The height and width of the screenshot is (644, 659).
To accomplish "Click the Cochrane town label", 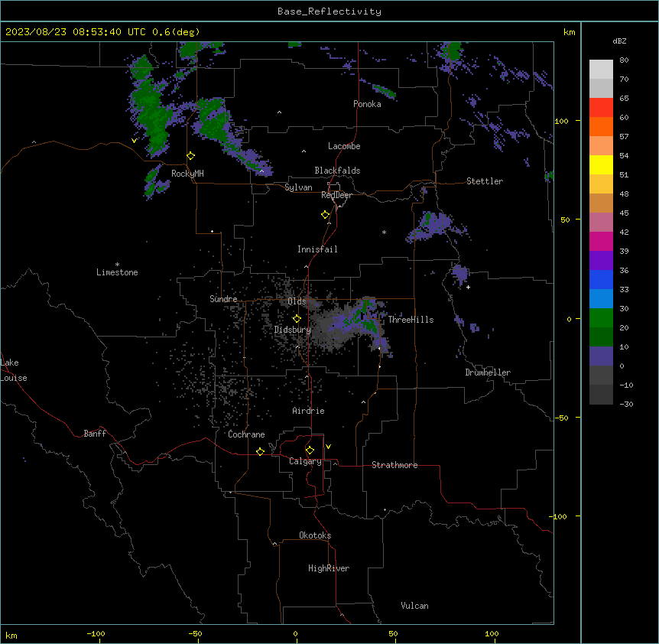I will tap(246, 434).
